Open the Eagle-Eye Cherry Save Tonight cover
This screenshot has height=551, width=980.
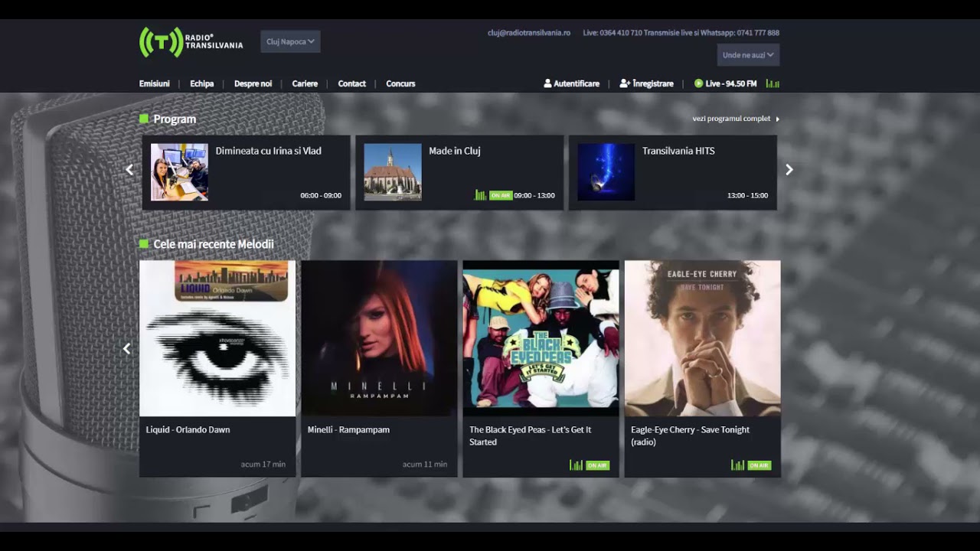pos(703,338)
